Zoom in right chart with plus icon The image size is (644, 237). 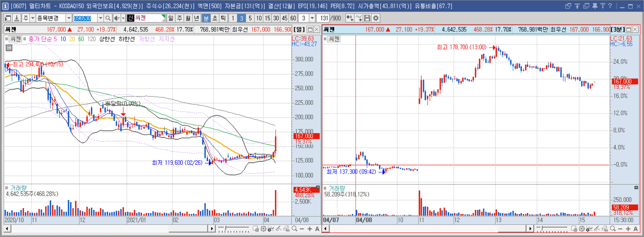[x=628, y=229]
